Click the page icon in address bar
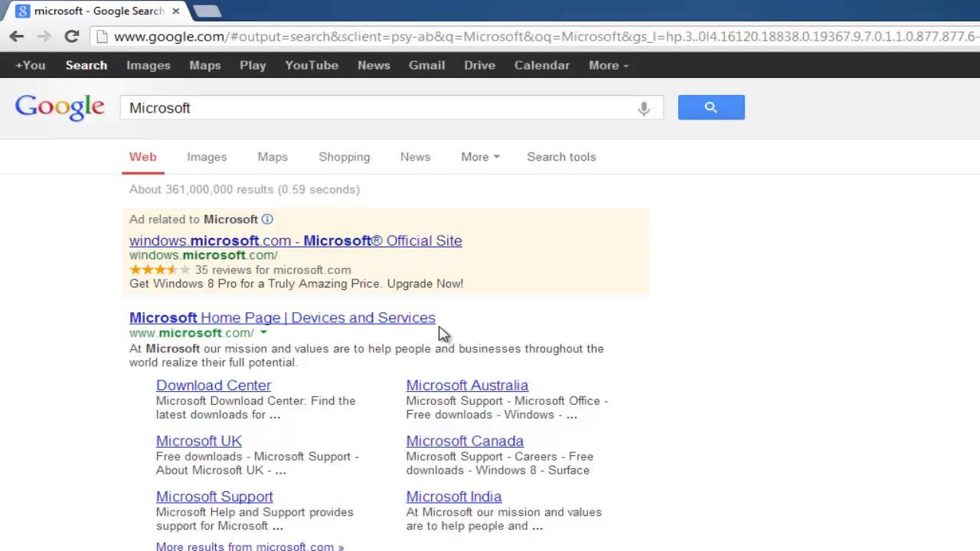980x551 pixels. (x=102, y=36)
